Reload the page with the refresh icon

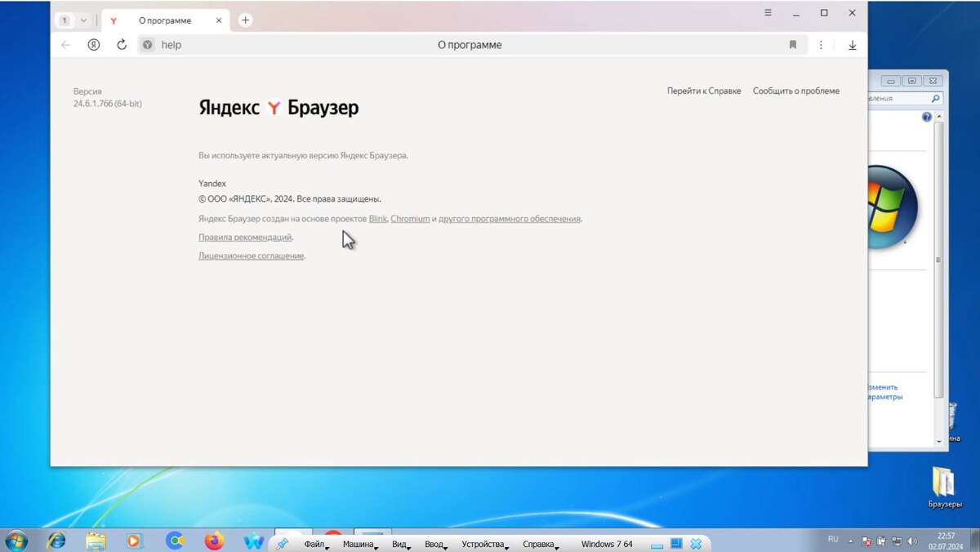coord(122,45)
